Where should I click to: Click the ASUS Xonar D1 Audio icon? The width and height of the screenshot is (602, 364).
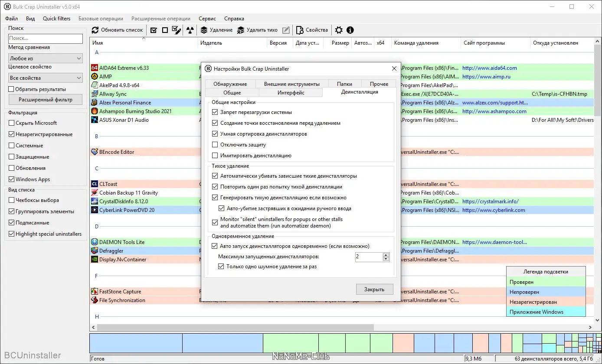click(95, 120)
